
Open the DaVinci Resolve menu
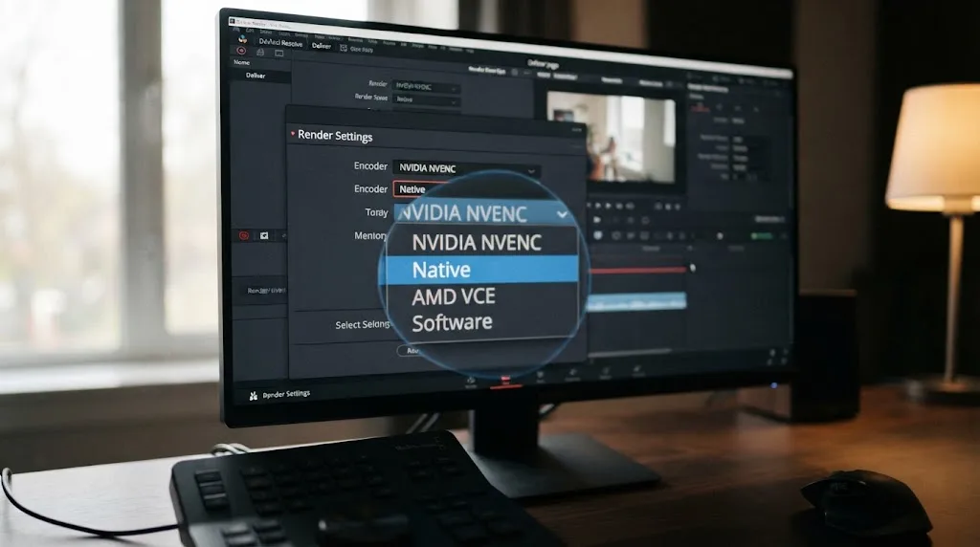click(280, 42)
